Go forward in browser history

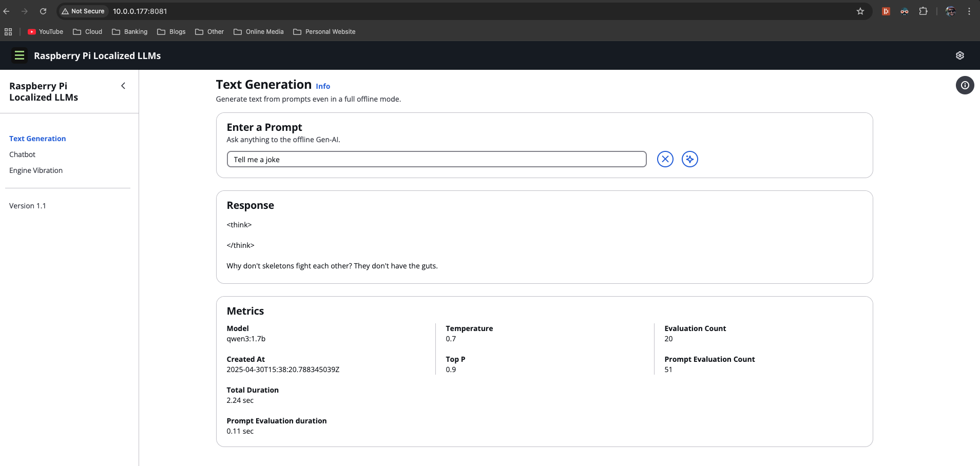tap(24, 11)
